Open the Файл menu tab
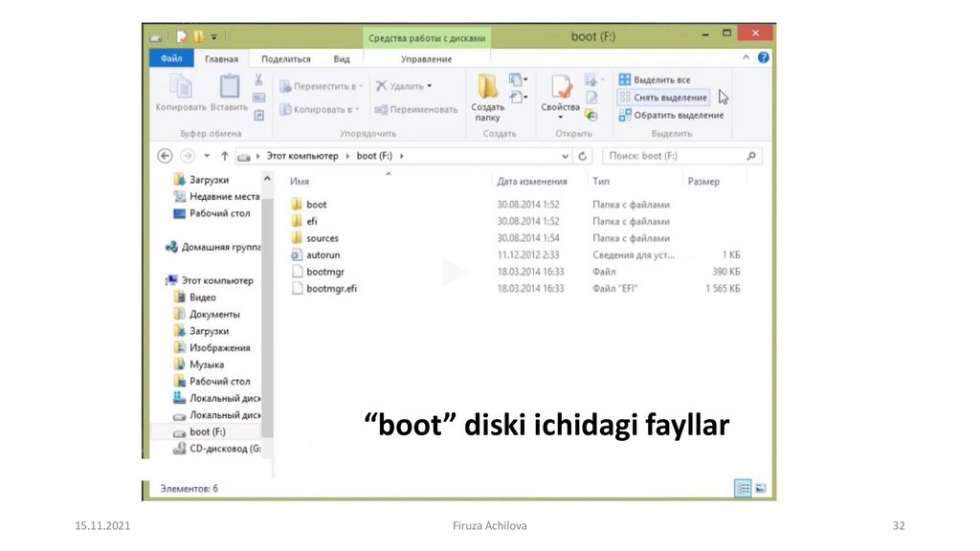Image resolution: width=980 pixels, height=551 pixels. tap(171, 58)
